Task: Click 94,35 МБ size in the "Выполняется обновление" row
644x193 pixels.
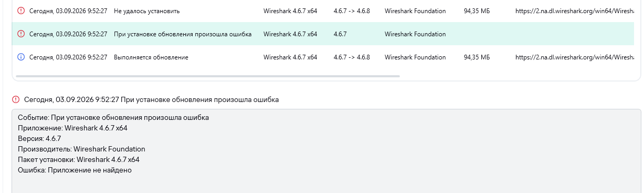Action: point(477,57)
